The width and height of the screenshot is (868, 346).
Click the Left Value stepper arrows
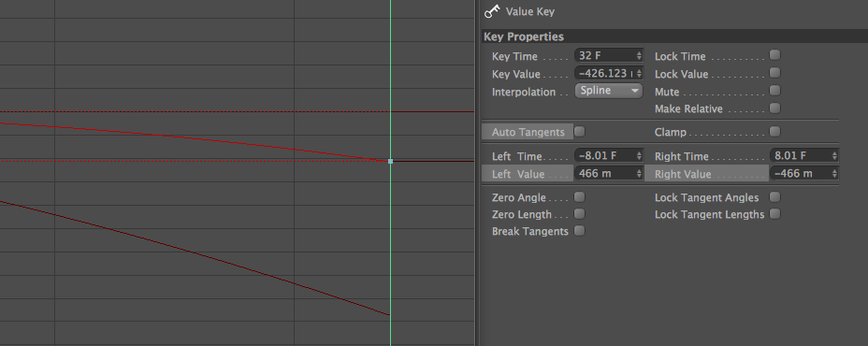pos(639,174)
